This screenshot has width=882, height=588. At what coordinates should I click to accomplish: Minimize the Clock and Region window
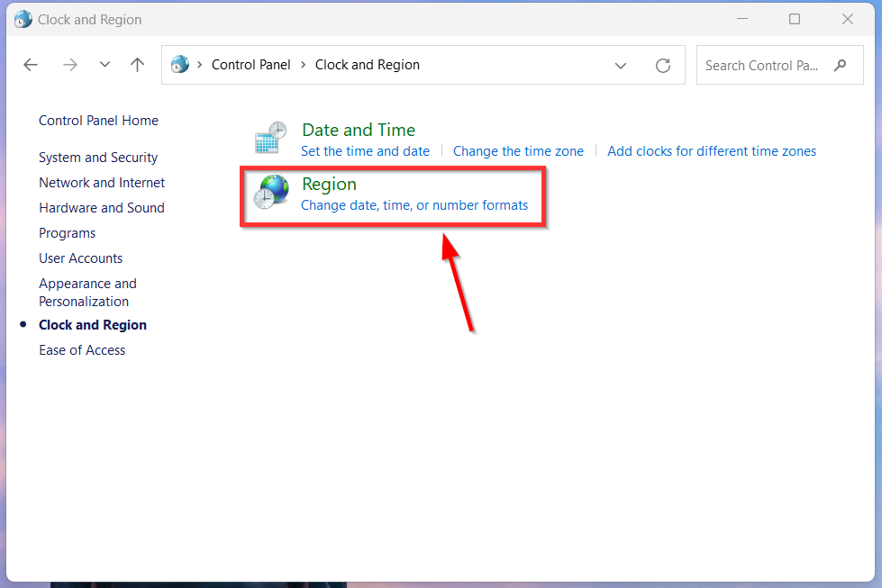pyautogui.click(x=742, y=19)
